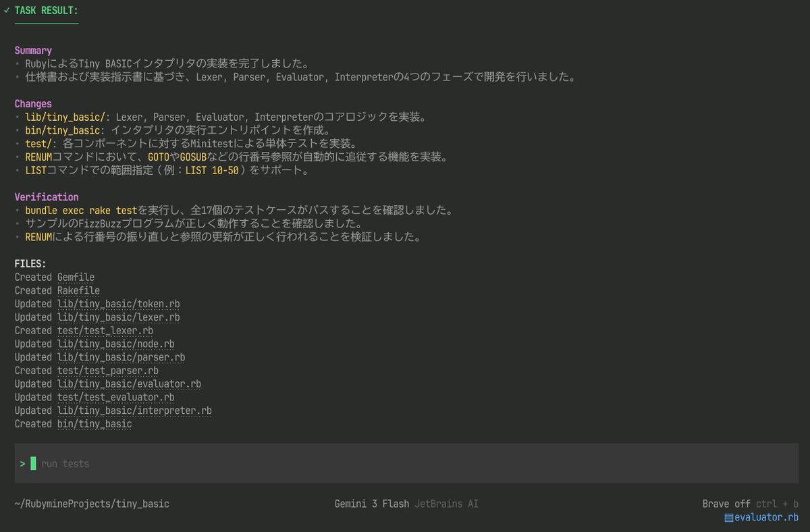Image resolution: width=810 pixels, height=532 pixels.
Task: Open the lib/tiny_basic/parser.rb link
Action: coord(121,358)
